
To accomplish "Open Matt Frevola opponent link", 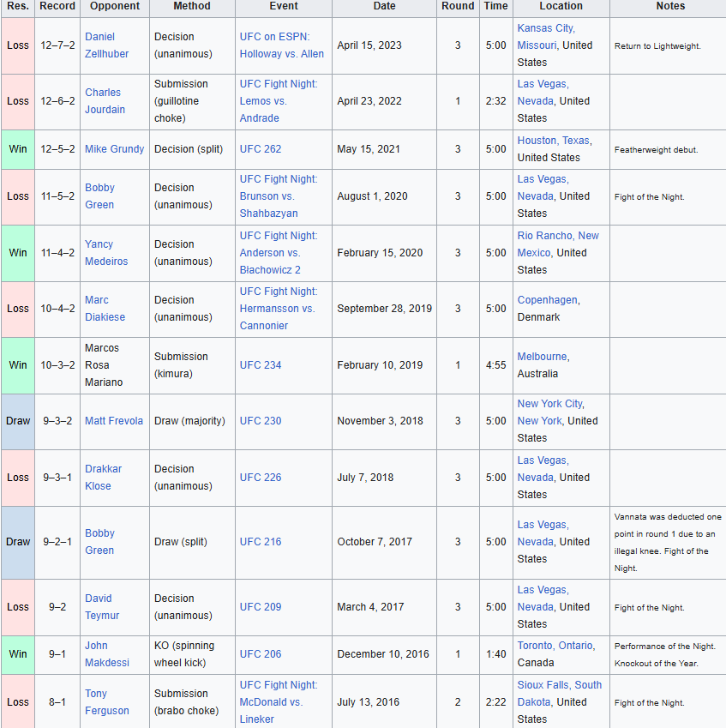I will point(114,421).
